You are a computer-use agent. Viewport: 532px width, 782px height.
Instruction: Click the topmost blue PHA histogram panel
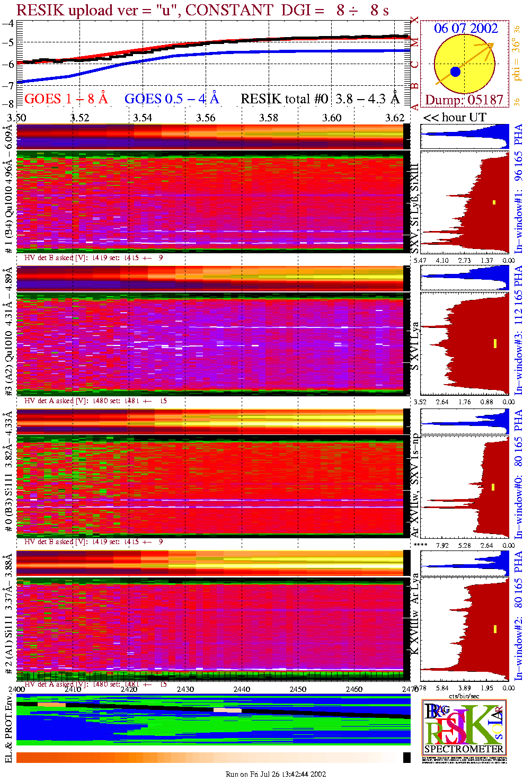point(464,136)
